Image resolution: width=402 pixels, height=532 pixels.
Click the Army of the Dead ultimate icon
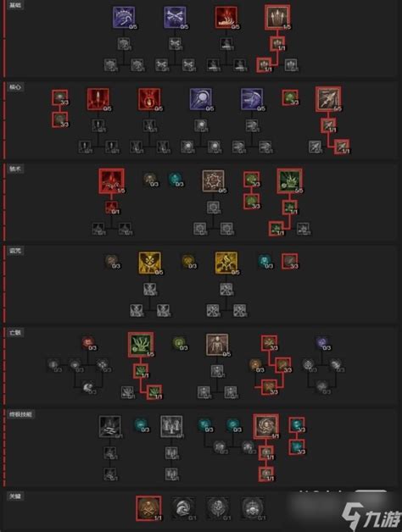[x=171, y=426]
